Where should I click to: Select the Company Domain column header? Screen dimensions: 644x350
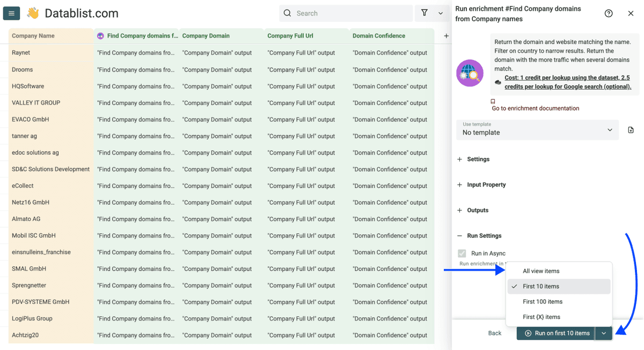click(x=222, y=36)
